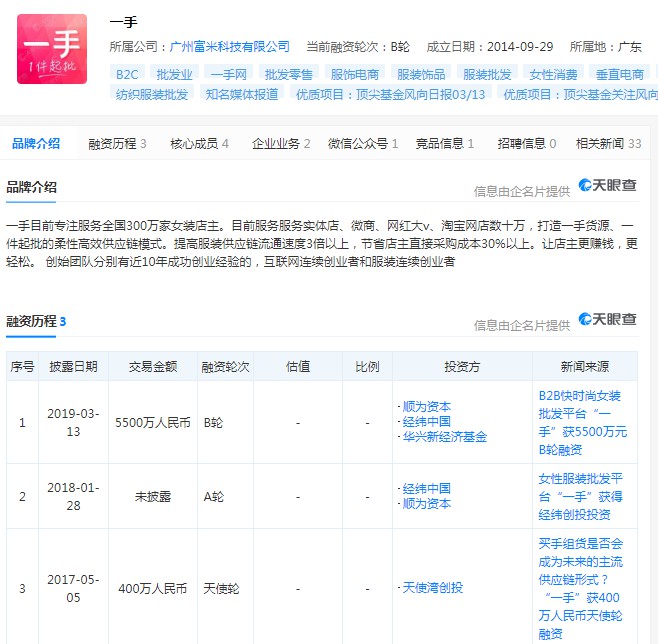Select the 服装饰品 tag

coord(421,74)
